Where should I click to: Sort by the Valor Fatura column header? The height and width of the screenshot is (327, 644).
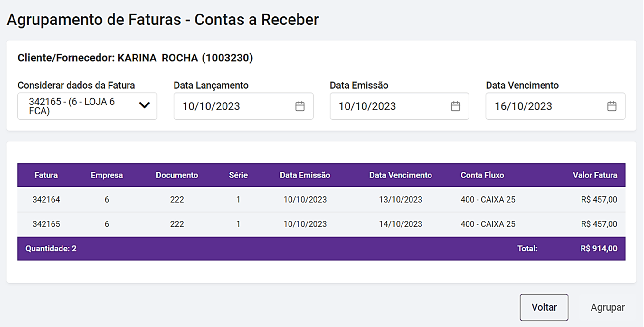[595, 175]
